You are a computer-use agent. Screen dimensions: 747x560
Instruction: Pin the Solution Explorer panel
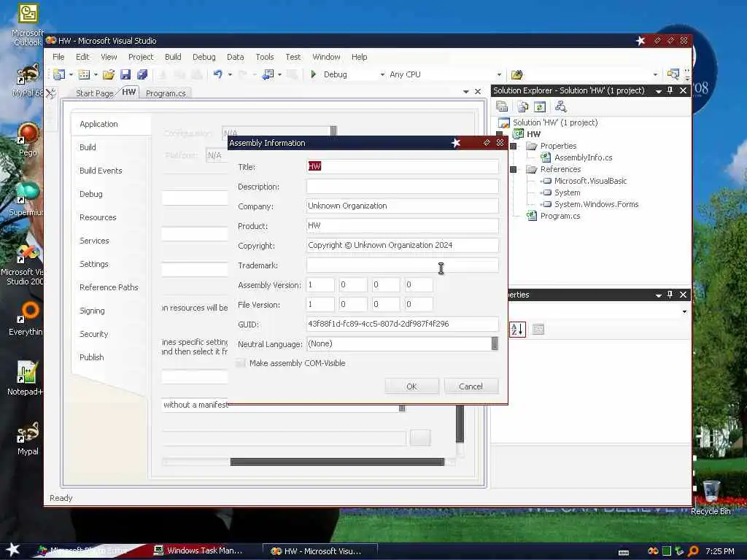click(670, 90)
